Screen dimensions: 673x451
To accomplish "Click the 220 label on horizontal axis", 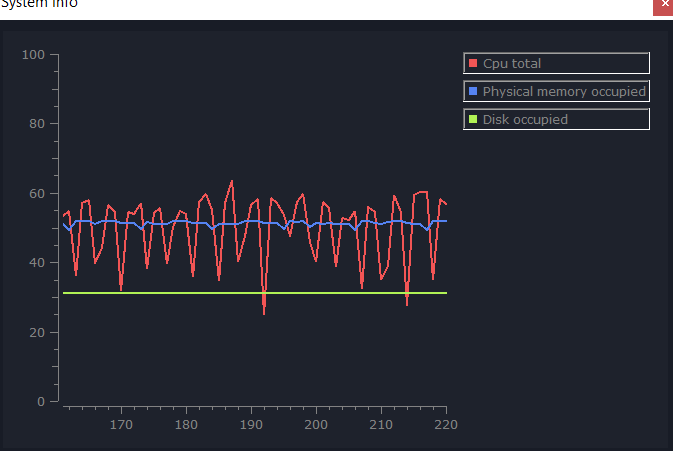I will 446,424.
